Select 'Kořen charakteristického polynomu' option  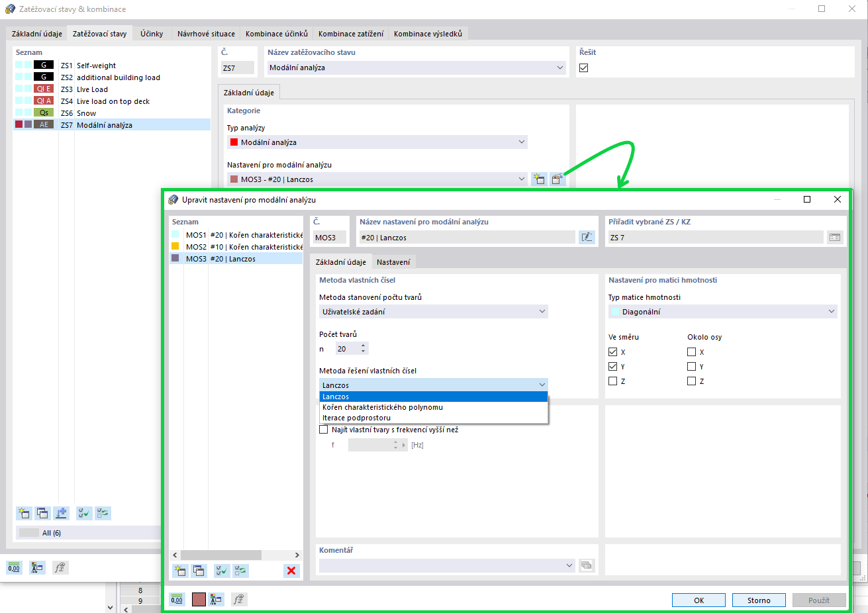tap(434, 407)
